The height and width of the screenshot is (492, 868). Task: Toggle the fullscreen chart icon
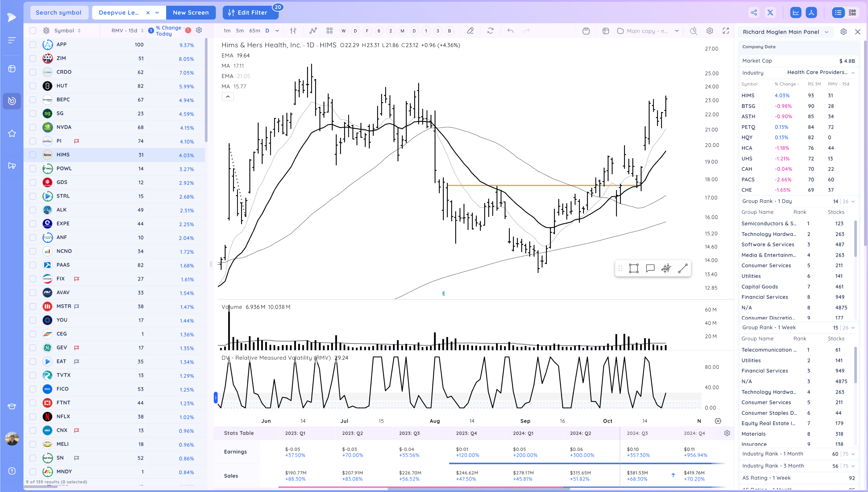pyautogui.click(x=726, y=31)
